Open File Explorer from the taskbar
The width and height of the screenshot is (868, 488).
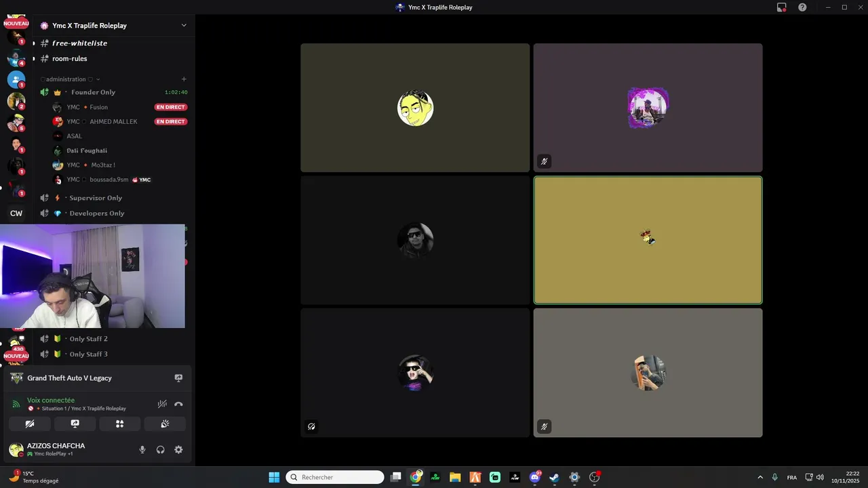click(x=455, y=477)
